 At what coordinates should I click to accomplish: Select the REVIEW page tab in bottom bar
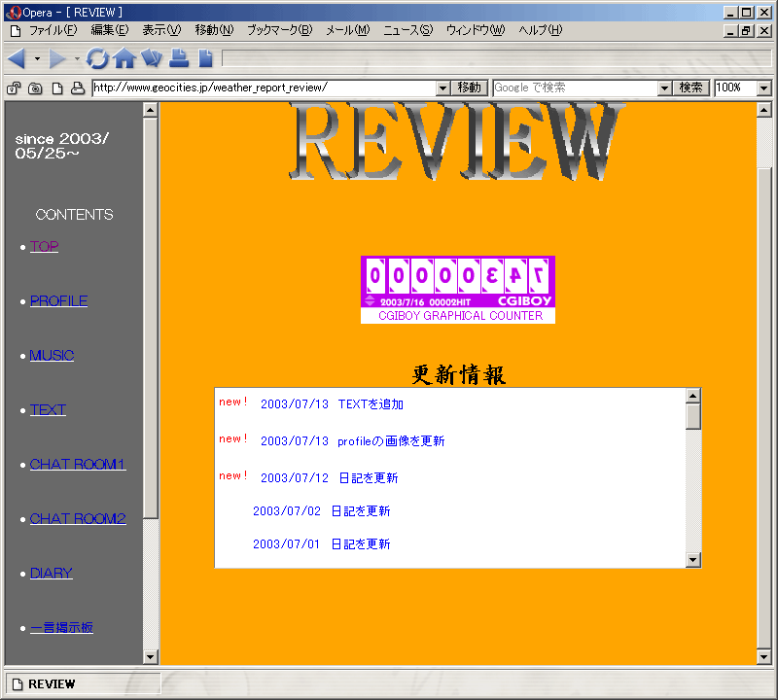click(83, 684)
